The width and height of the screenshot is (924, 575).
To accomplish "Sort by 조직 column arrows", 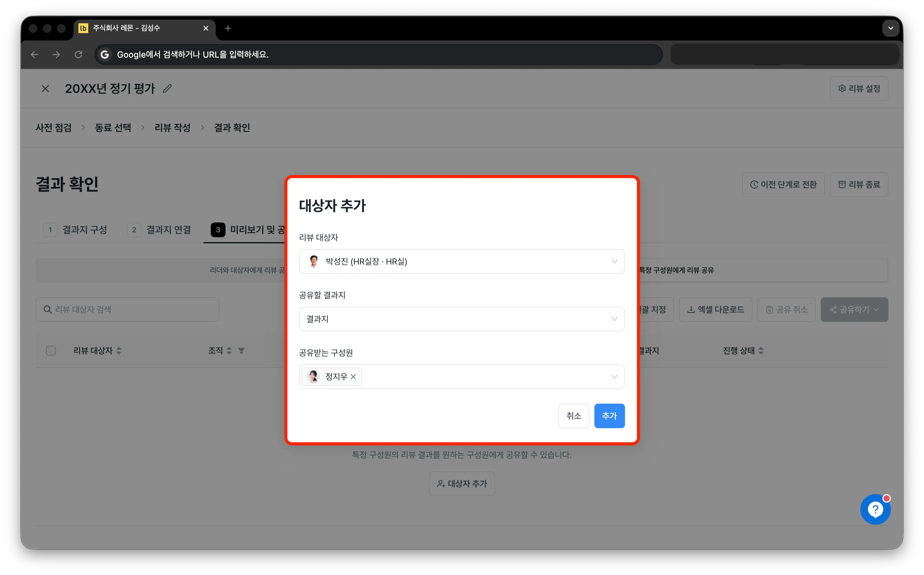I will click(229, 350).
